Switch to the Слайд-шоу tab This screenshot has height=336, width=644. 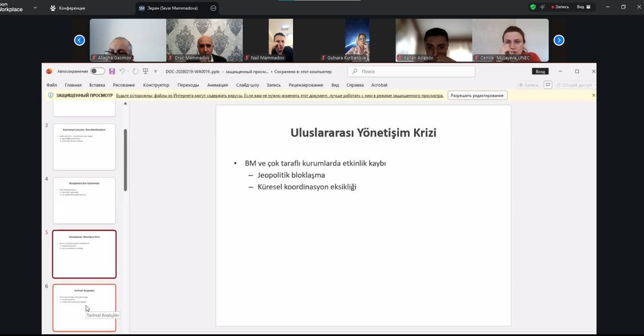[247, 85]
